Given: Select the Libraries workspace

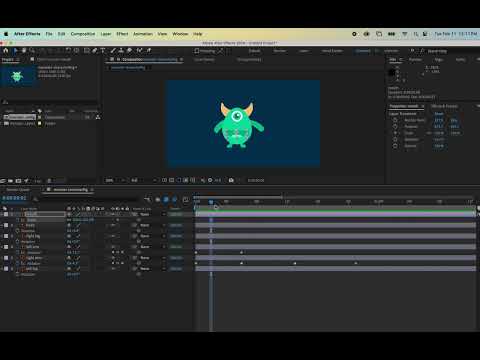Looking at the screenshot, I should click(391, 51).
